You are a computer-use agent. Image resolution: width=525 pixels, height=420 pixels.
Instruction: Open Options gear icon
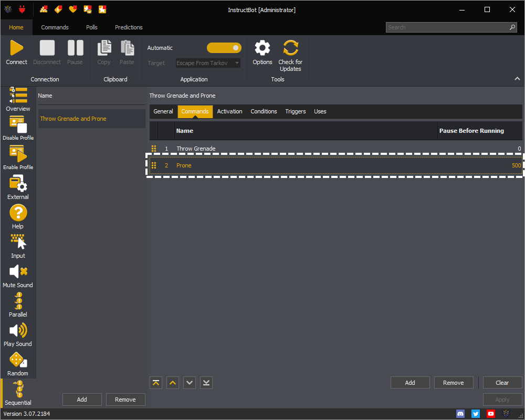click(x=262, y=48)
